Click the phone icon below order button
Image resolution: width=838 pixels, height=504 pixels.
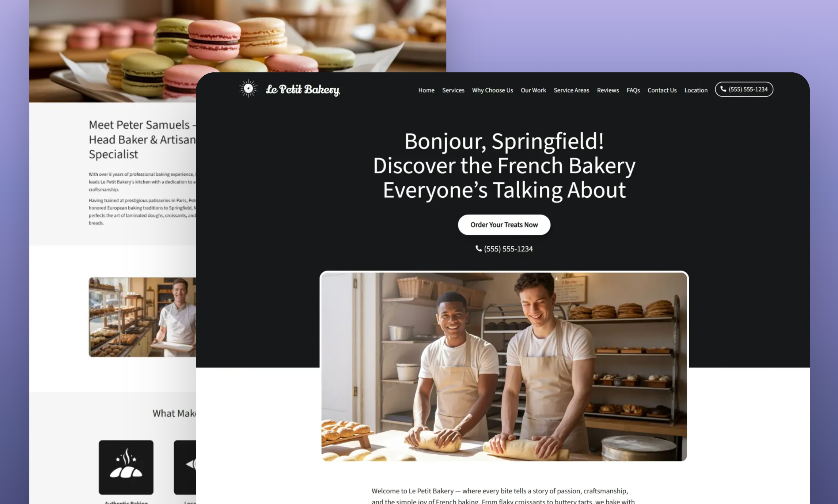coord(478,249)
